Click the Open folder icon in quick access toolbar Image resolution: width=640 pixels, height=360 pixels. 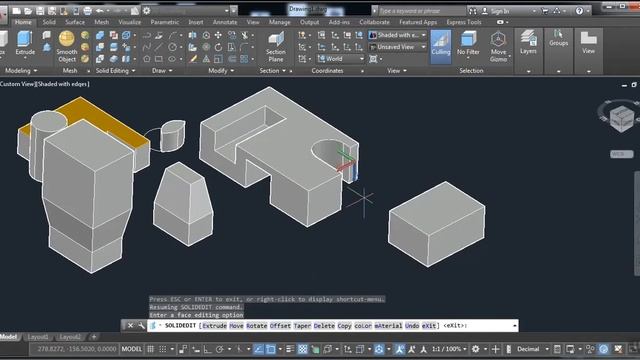pyautogui.click(x=28, y=11)
